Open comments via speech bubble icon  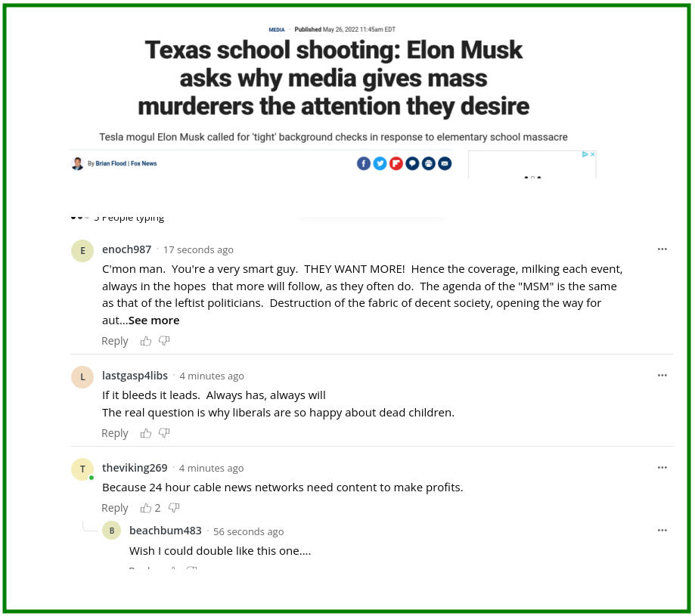[x=412, y=164]
